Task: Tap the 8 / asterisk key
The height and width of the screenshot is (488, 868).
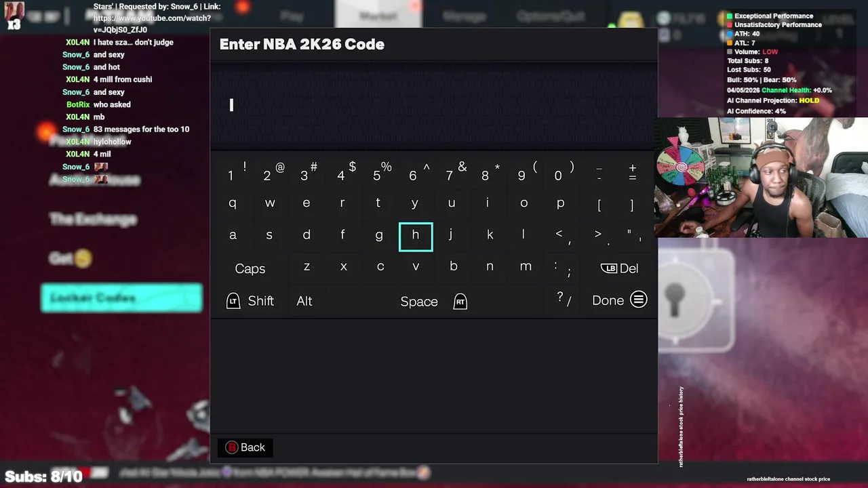Action: tap(491, 172)
